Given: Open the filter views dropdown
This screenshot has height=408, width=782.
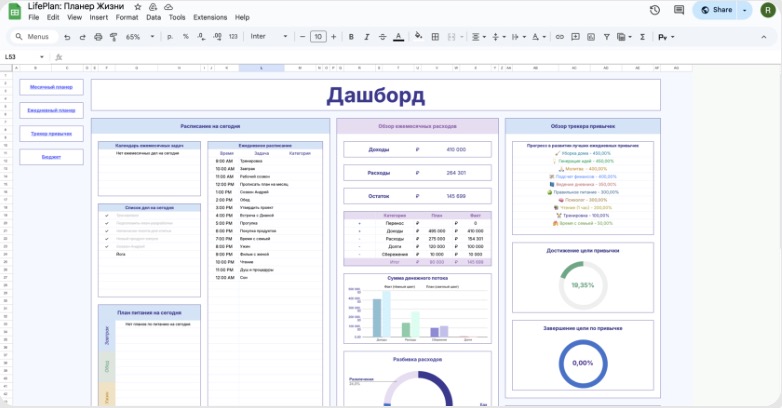Looking at the screenshot, I should (624, 37).
